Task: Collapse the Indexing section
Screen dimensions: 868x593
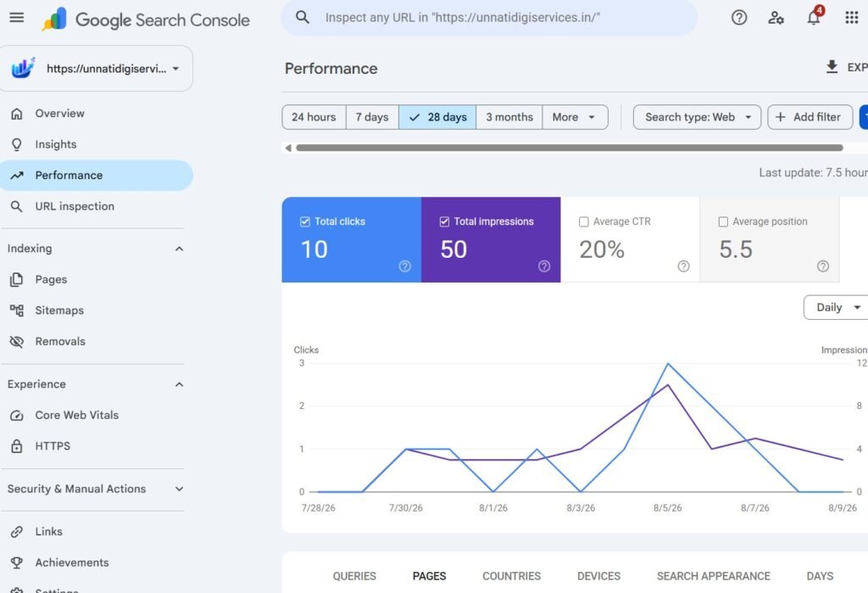Action: [x=179, y=249]
